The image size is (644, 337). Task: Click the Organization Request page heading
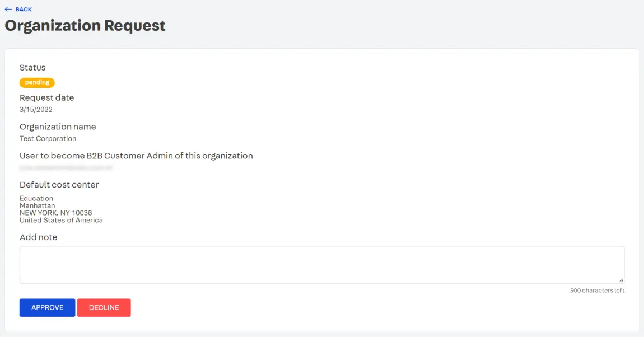pos(85,26)
